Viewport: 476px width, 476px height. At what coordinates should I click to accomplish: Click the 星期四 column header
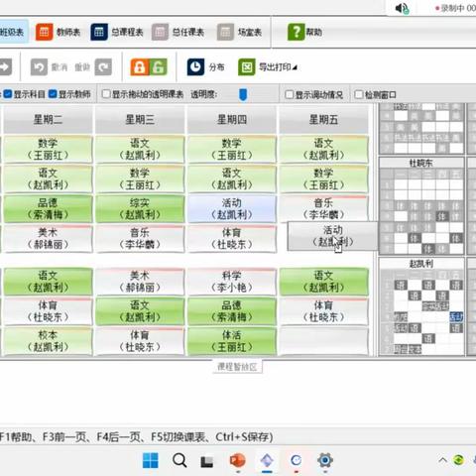pyautogui.click(x=232, y=120)
